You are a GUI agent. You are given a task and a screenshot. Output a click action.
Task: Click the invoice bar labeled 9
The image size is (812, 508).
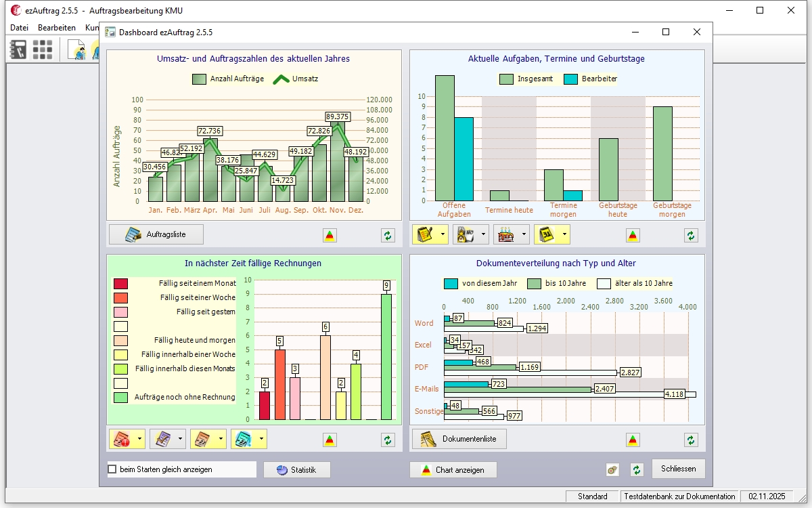tap(386, 357)
